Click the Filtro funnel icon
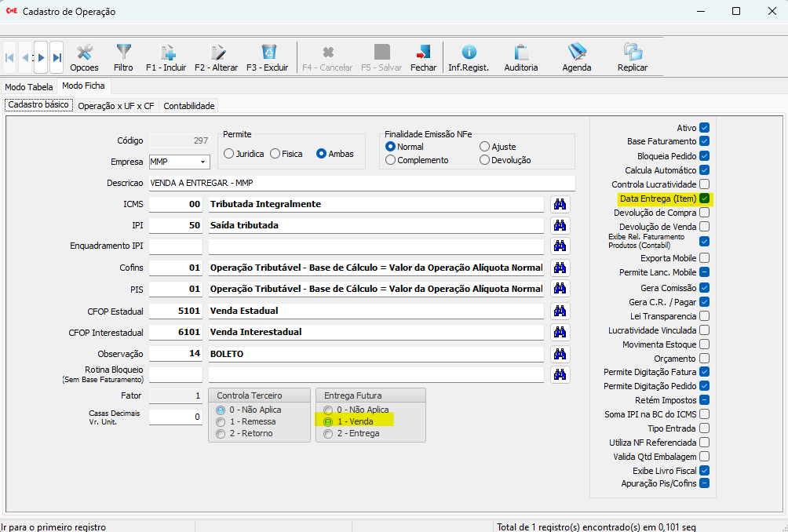This screenshot has height=532, width=788. point(123,57)
